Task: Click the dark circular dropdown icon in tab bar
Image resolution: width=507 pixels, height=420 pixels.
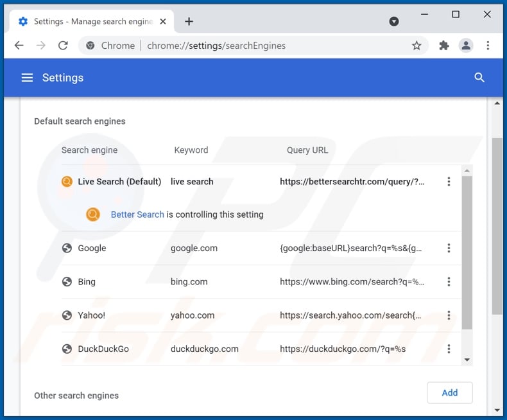Action: (394, 22)
